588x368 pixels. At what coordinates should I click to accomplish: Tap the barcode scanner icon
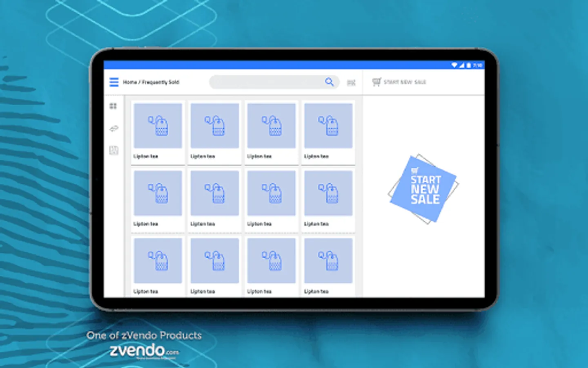click(351, 83)
